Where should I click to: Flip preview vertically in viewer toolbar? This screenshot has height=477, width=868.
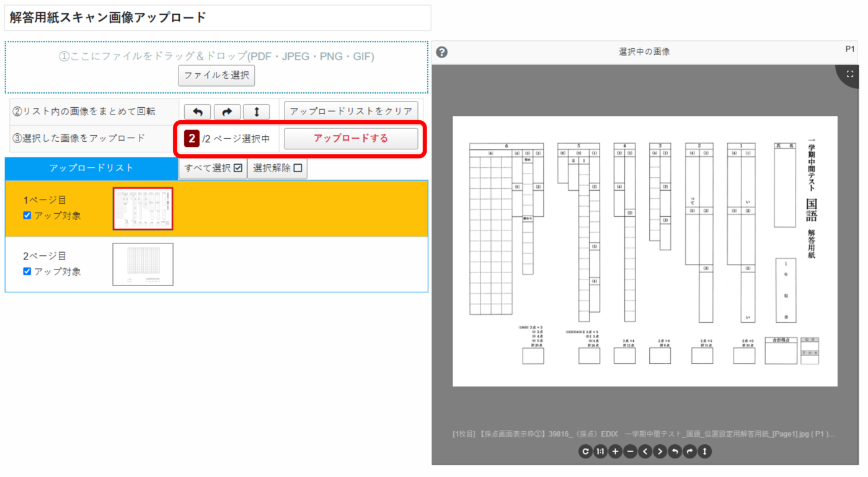(704, 452)
